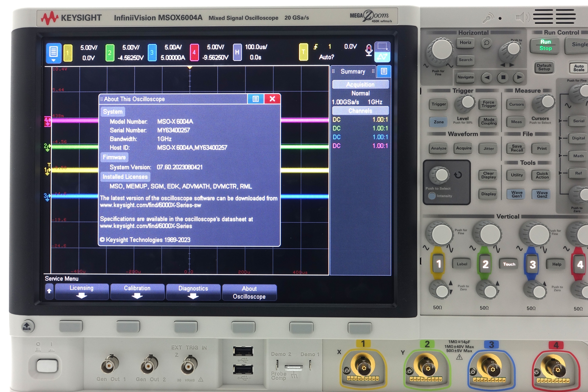Click the Label key
The image size is (588, 392).
pos(462,264)
